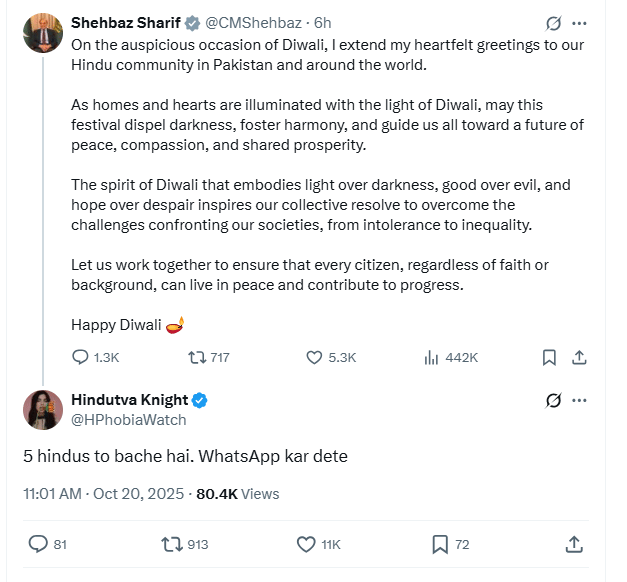Open Grok icon on Shehbaz Sharif's tweet
Screen dimensions: 627x582
[x=553, y=23]
